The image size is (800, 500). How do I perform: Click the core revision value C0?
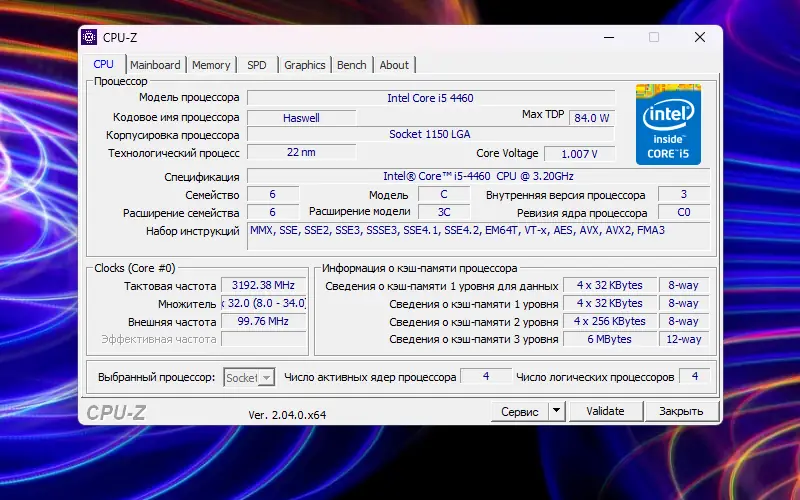pyautogui.click(x=684, y=212)
